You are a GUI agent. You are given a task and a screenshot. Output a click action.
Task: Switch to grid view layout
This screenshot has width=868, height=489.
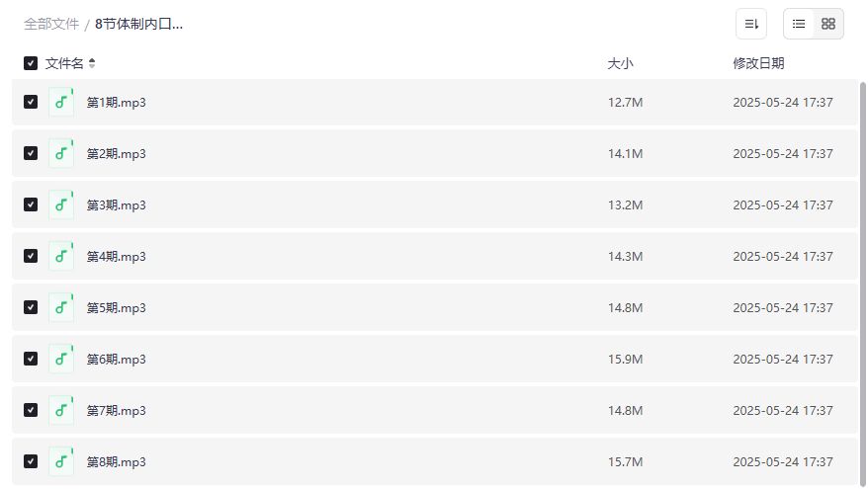(828, 24)
